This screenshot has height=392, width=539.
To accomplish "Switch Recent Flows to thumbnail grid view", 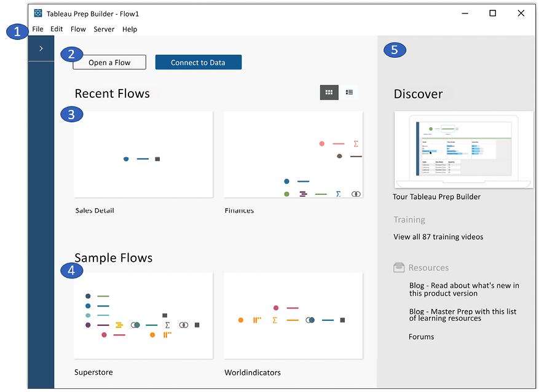I will 329,92.
